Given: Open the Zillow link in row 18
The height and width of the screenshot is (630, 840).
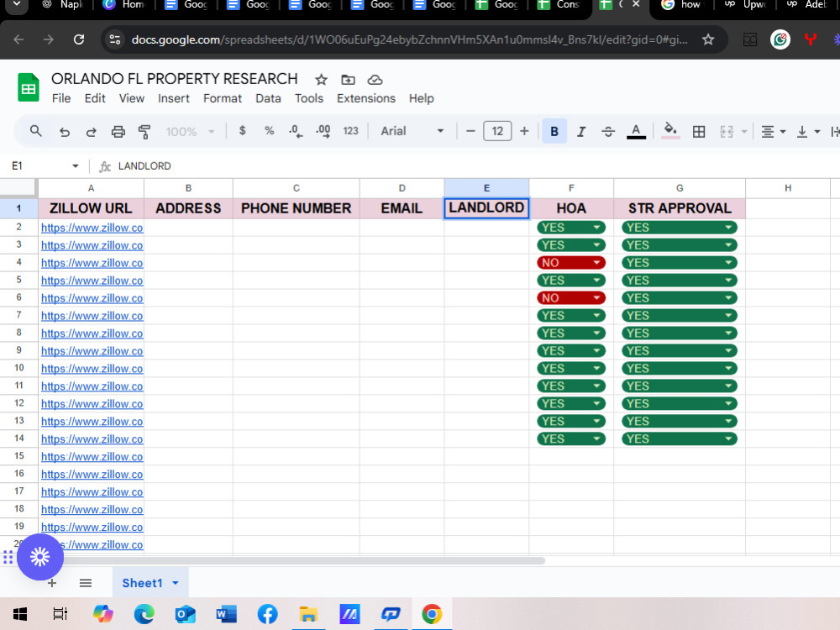Looking at the screenshot, I should 92,510.
